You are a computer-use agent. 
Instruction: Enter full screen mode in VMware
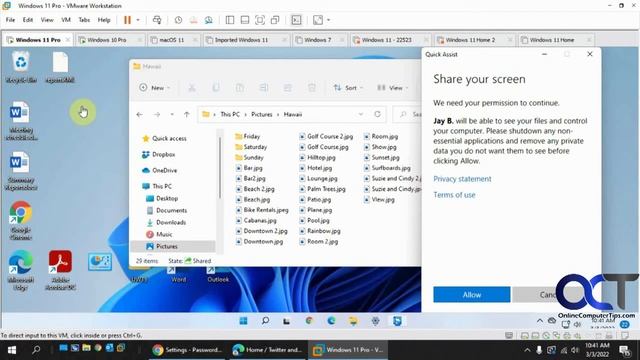point(260,20)
